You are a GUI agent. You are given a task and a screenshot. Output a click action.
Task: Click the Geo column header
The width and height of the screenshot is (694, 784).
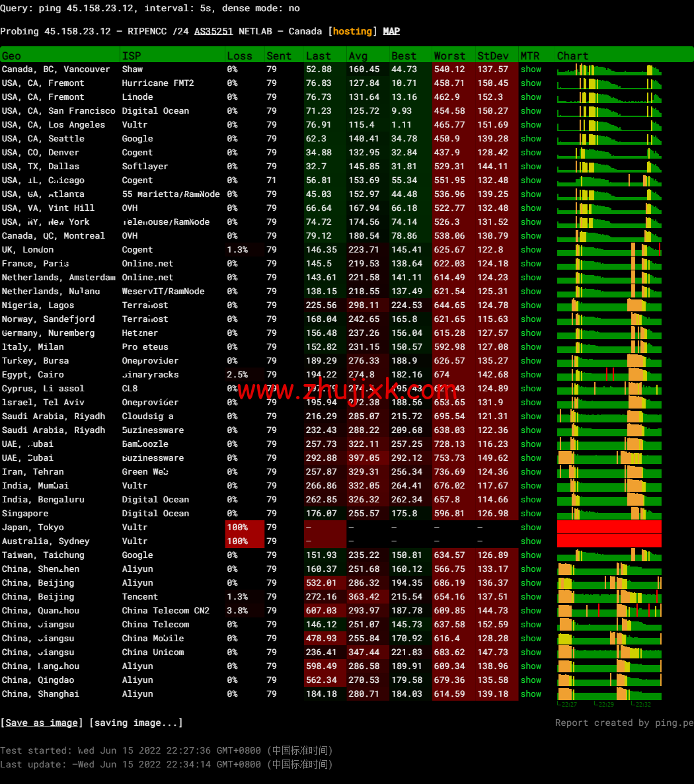pos(11,56)
